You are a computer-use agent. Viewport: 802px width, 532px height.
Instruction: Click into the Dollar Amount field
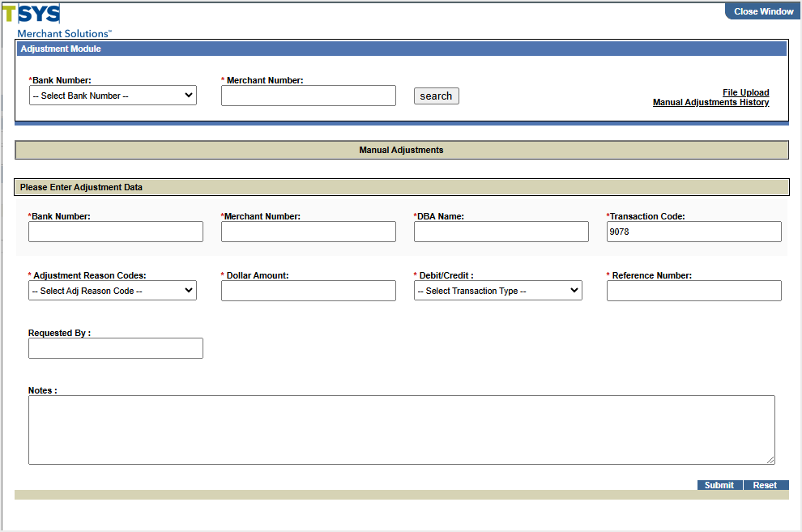309,290
